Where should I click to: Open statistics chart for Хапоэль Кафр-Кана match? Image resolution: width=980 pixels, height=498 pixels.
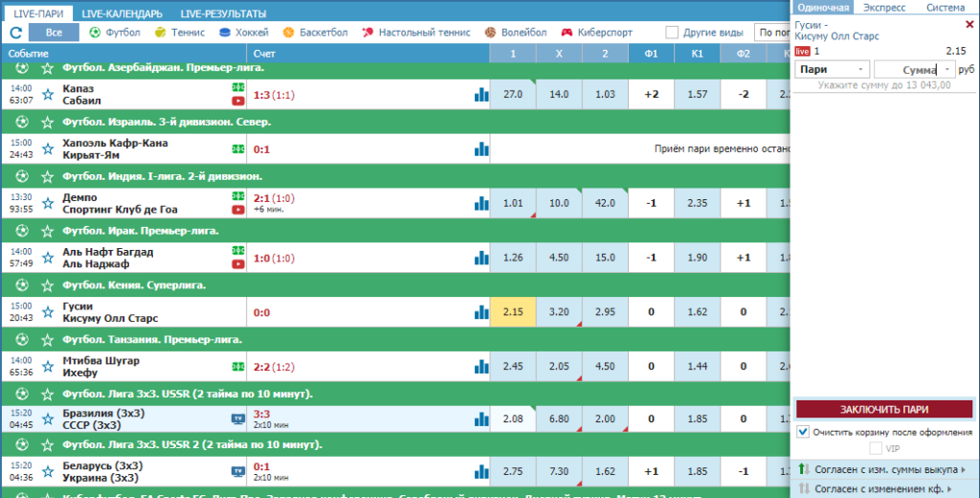tap(481, 148)
